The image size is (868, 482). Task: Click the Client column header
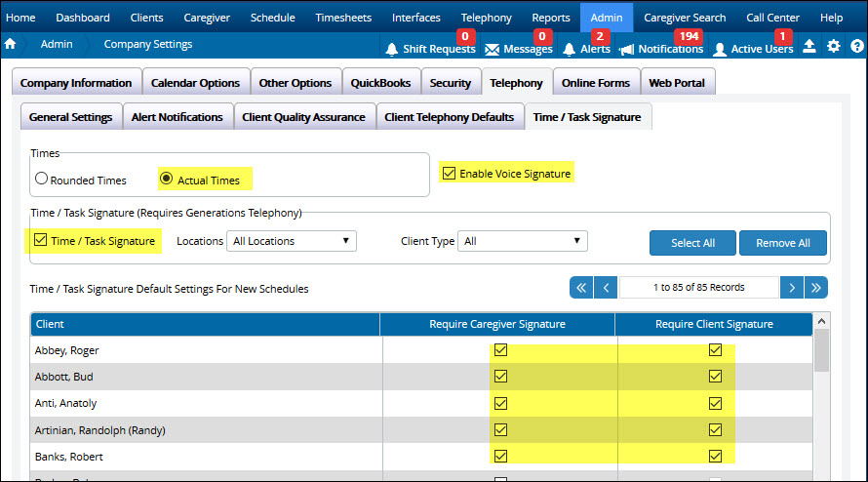(x=206, y=324)
